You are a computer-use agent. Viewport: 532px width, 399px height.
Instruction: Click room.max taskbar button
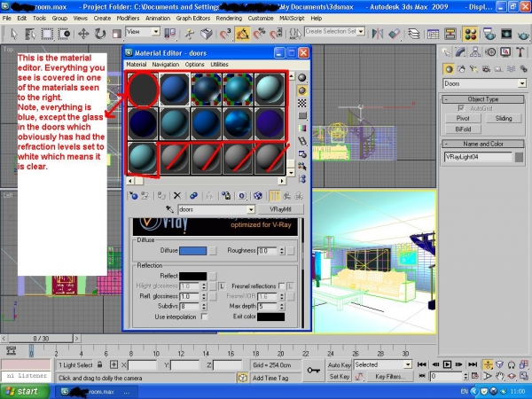pos(96,392)
